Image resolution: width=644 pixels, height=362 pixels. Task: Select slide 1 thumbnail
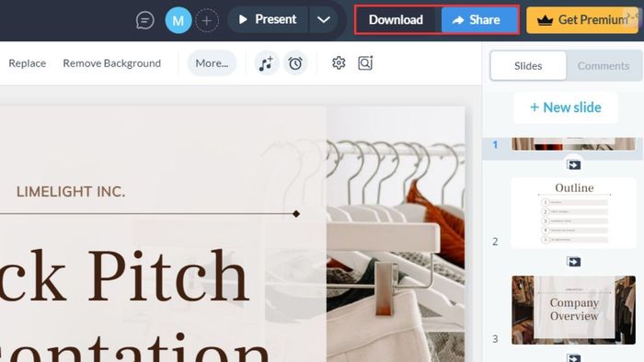(573, 144)
